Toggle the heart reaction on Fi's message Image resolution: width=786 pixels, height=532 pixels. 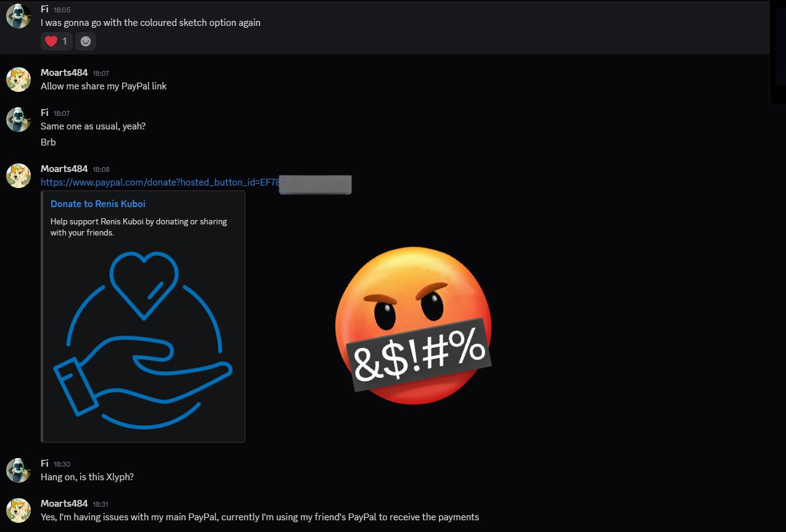[x=57, y=41]
